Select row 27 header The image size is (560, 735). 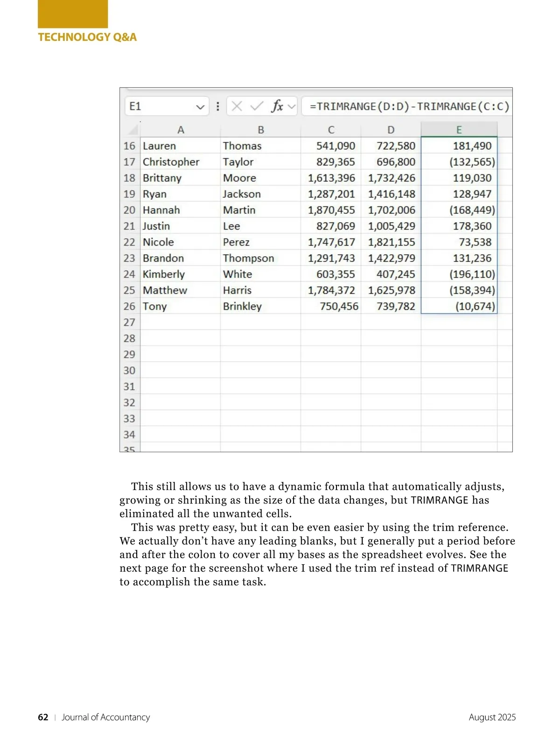[x=129, y=322]
